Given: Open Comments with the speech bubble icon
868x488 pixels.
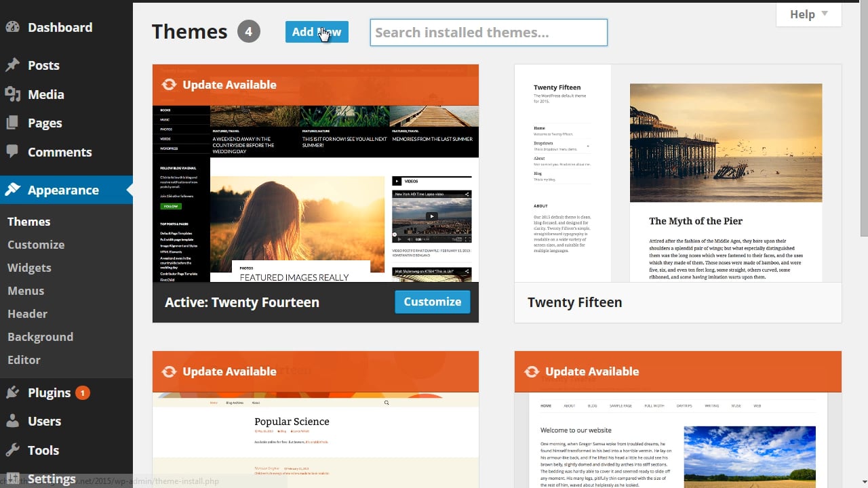Looking at the screenshot, I should [x=13, y=152].
